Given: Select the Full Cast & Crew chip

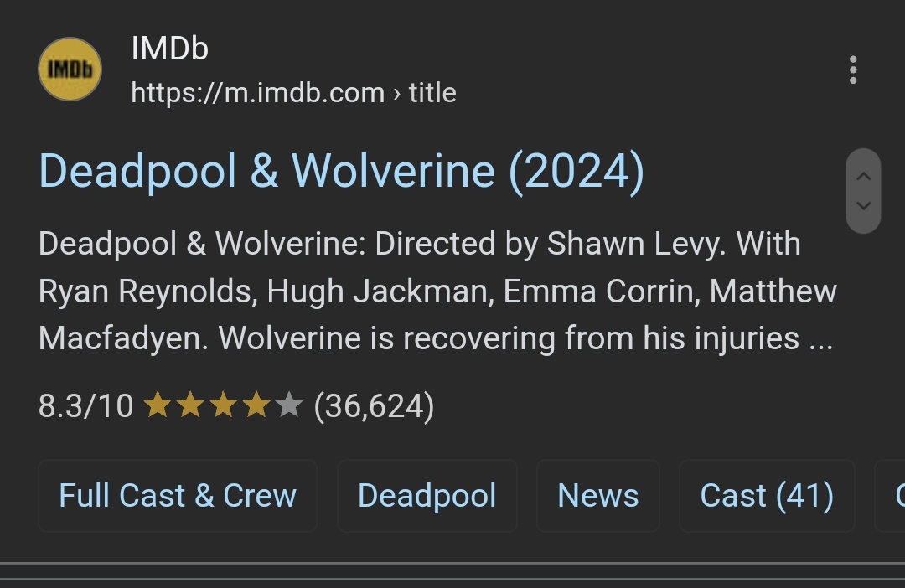Looking at the screenshot, I should point(178,495).
